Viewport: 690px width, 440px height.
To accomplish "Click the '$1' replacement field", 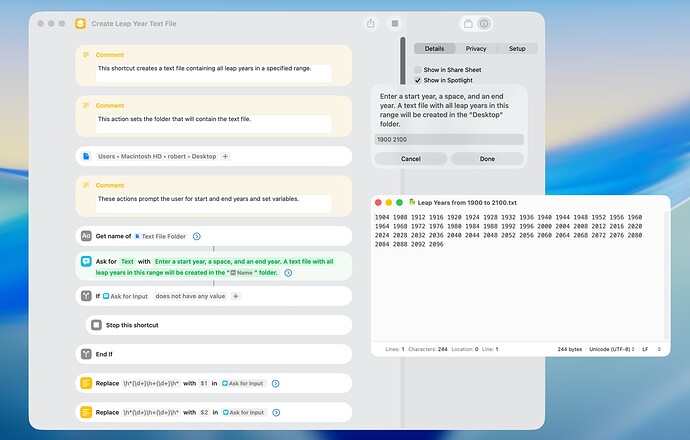I will click(x=204, y=383).
